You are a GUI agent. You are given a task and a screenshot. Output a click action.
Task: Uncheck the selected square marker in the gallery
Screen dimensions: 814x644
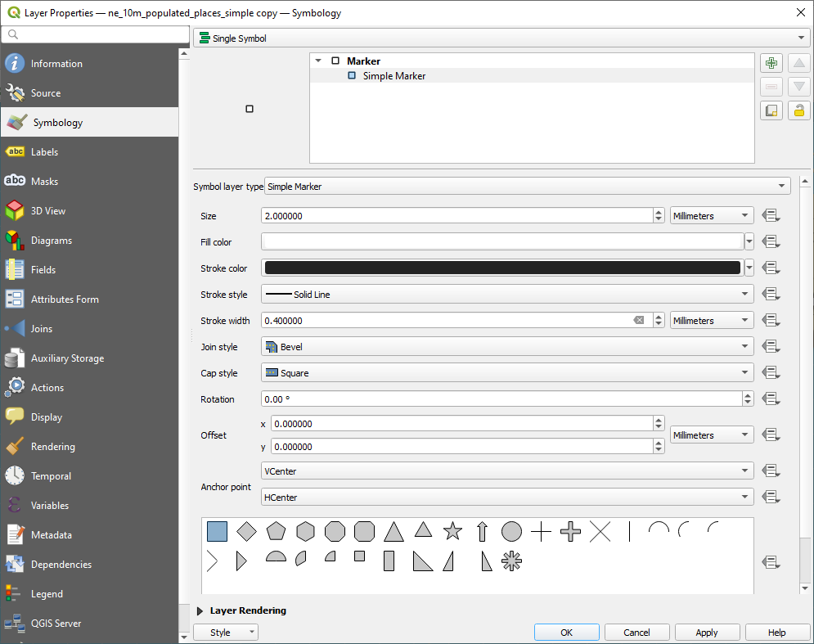(217, 531)
